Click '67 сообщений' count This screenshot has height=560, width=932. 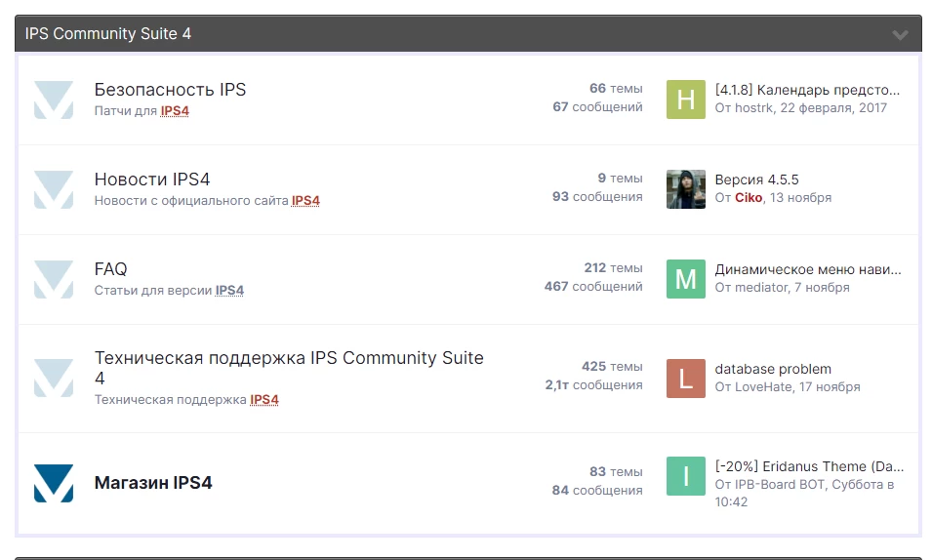point(597,106)
